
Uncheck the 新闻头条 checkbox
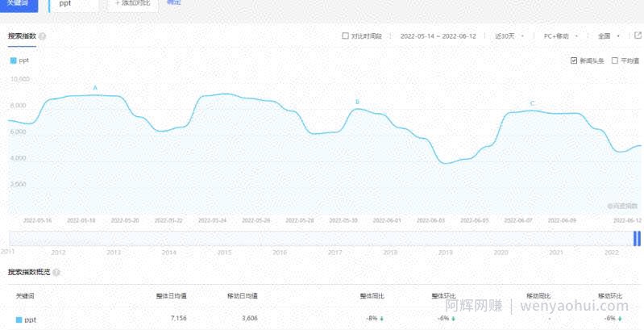point(574,61)
